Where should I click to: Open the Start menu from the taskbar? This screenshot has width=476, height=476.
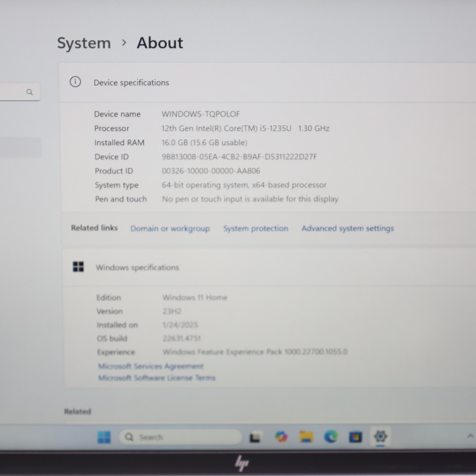coord(104,437)
